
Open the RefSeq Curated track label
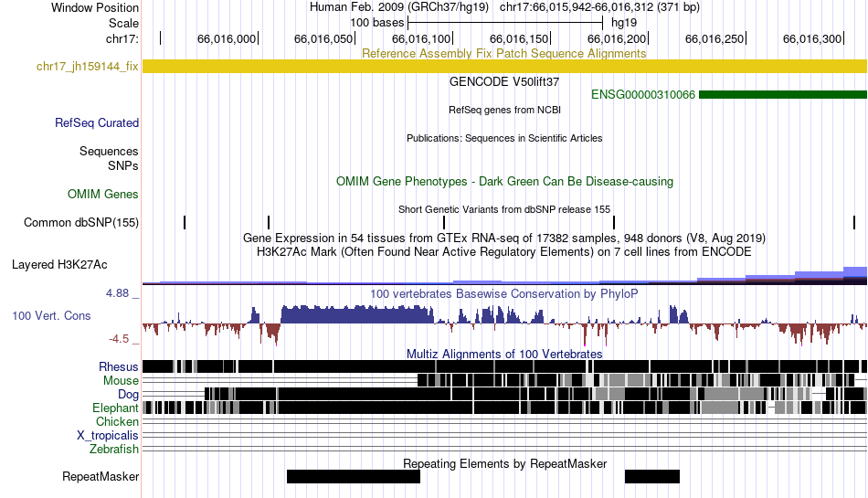(97, 122)
